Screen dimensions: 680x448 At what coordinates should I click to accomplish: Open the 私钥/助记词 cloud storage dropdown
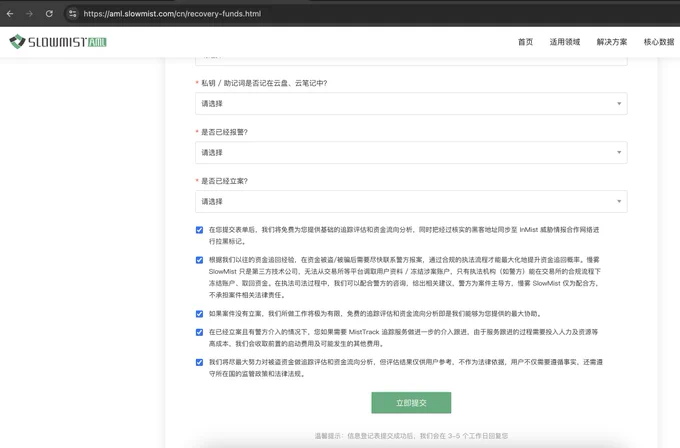[x=411, y=104]
